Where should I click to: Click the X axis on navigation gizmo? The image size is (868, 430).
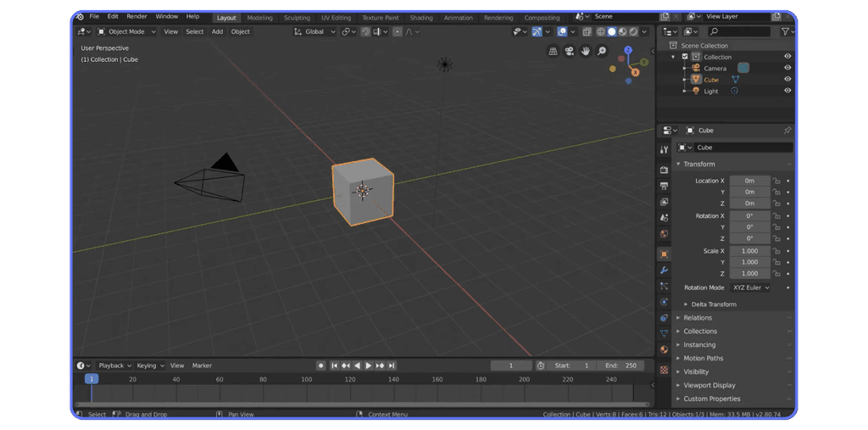tap(635, 72)
